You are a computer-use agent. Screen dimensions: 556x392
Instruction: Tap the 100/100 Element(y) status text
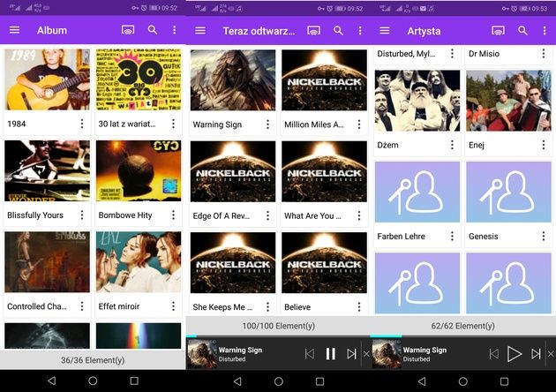(279, 326)
